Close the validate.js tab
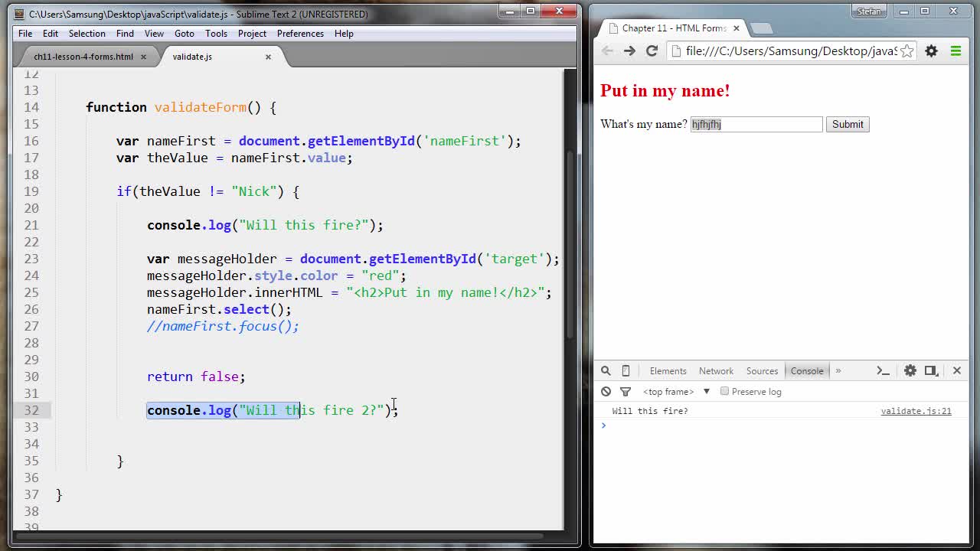This screenshot has width=980, height=551. (268, 57)
